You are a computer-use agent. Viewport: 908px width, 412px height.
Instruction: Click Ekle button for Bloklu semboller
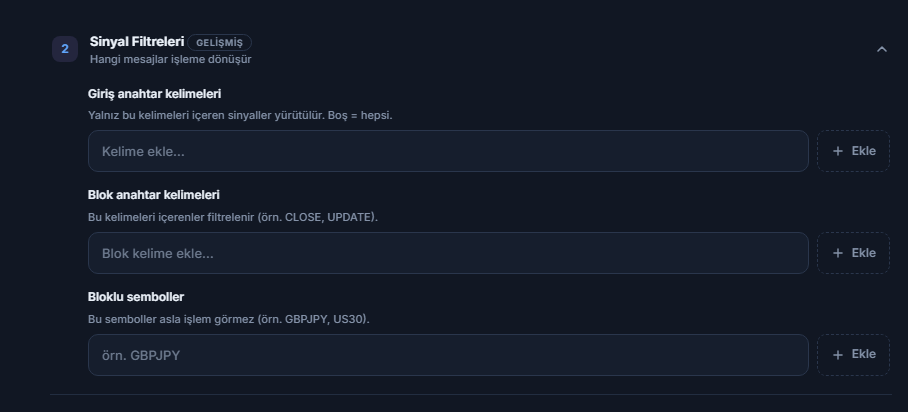click(854, 355)
